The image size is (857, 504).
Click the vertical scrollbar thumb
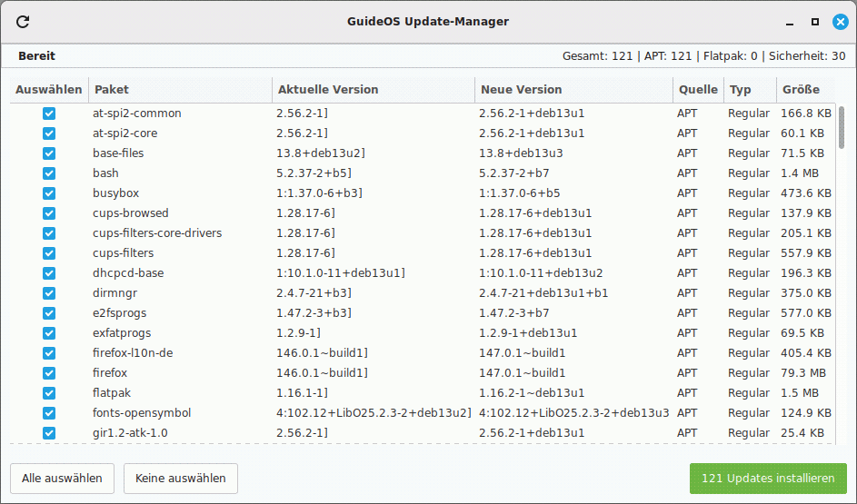coord(842,127)
